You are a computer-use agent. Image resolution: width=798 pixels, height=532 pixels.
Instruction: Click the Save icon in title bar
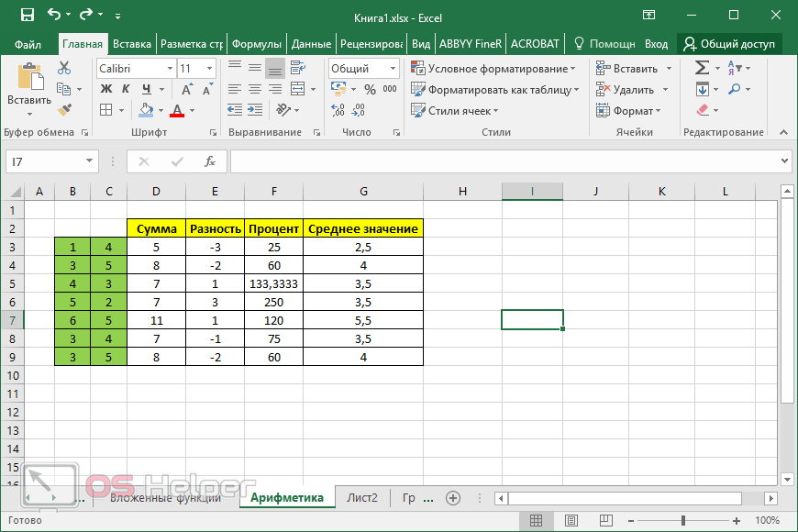[27, 16]
